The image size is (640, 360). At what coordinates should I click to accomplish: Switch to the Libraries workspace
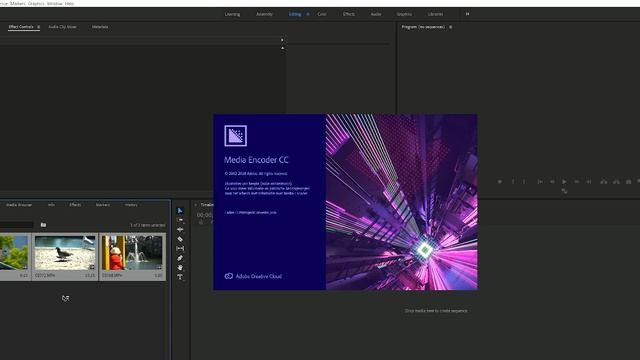click(x=435, y=14)
